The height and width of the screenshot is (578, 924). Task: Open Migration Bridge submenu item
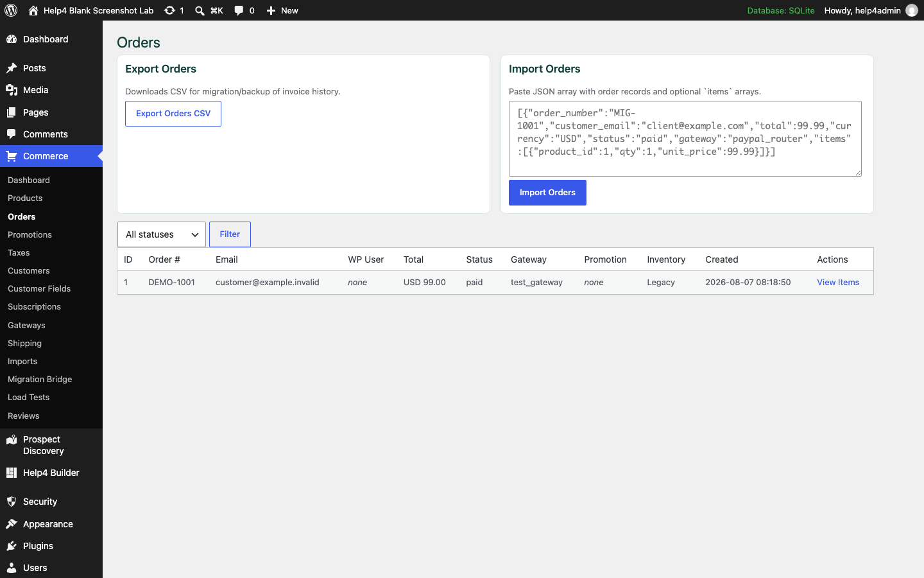40,380
